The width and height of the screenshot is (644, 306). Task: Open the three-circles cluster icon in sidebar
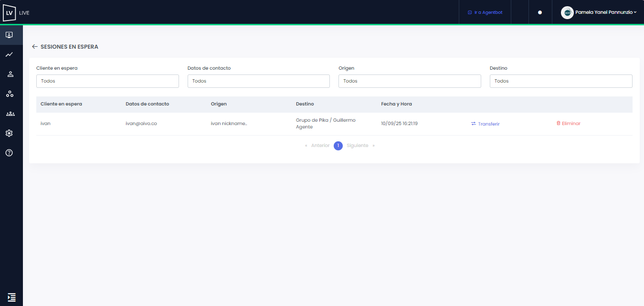pyautogui.click(x=10, y=94)
